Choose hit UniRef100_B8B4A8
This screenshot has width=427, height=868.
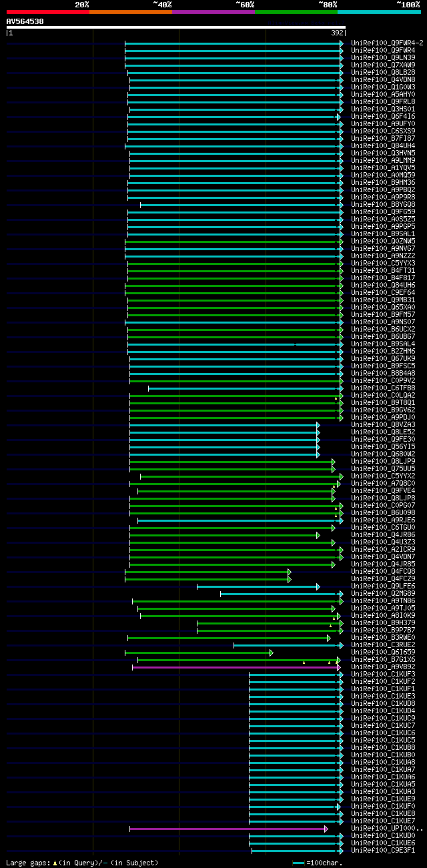tap(383, 373)
